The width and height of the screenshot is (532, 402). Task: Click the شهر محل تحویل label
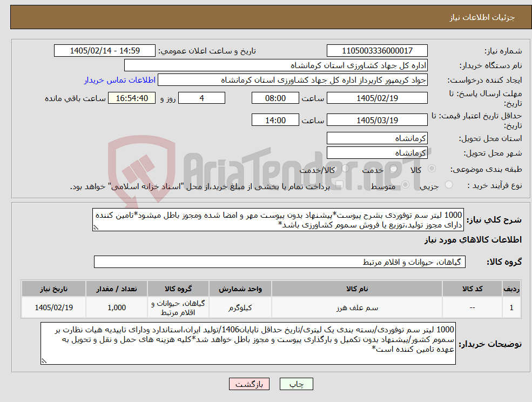click(x=493, y=153)
